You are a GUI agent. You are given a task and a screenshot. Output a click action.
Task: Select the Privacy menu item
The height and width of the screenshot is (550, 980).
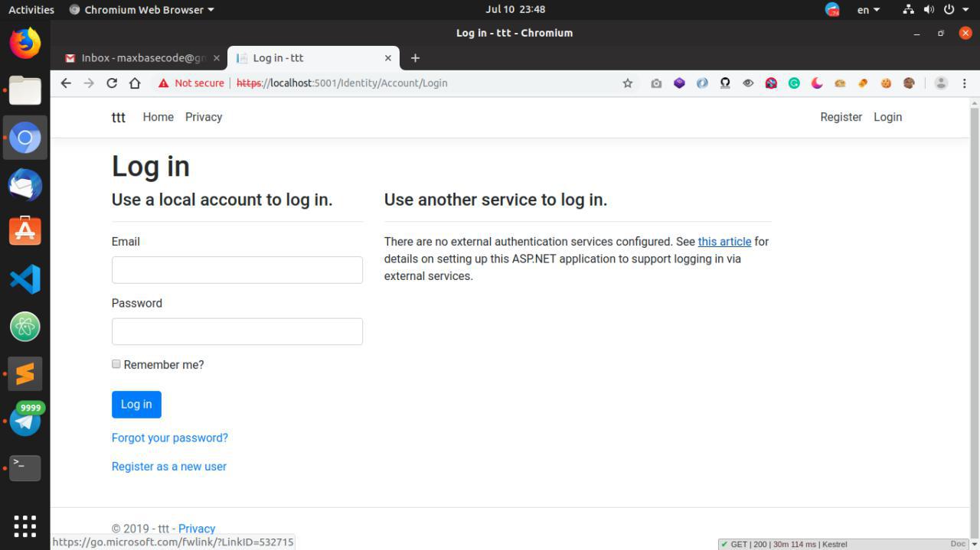204,117
